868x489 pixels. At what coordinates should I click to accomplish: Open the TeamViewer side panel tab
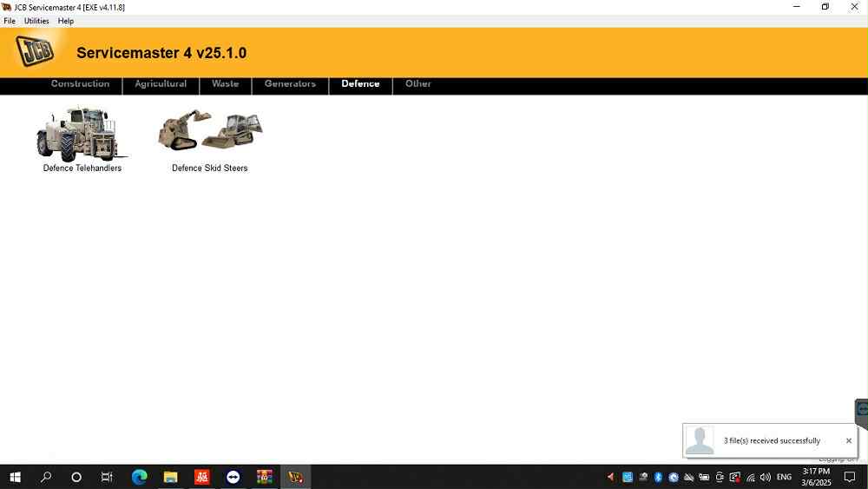click(862, 413)
